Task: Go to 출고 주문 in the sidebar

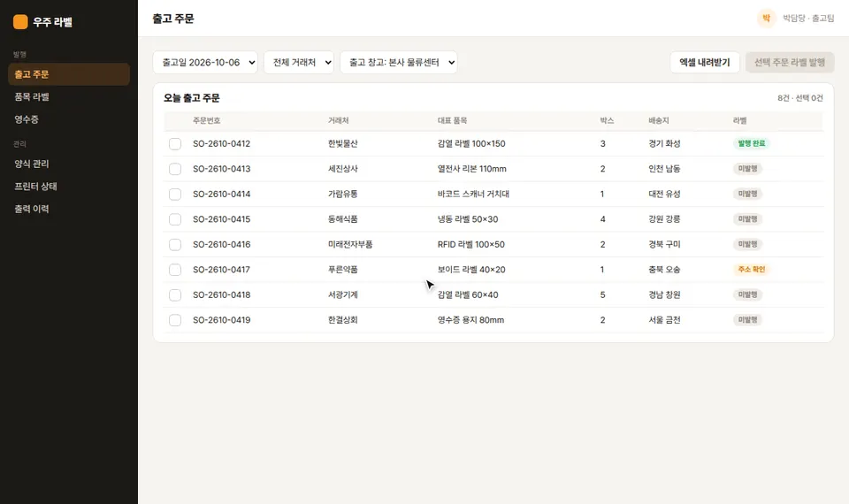Action: click(x=69, y=74)
